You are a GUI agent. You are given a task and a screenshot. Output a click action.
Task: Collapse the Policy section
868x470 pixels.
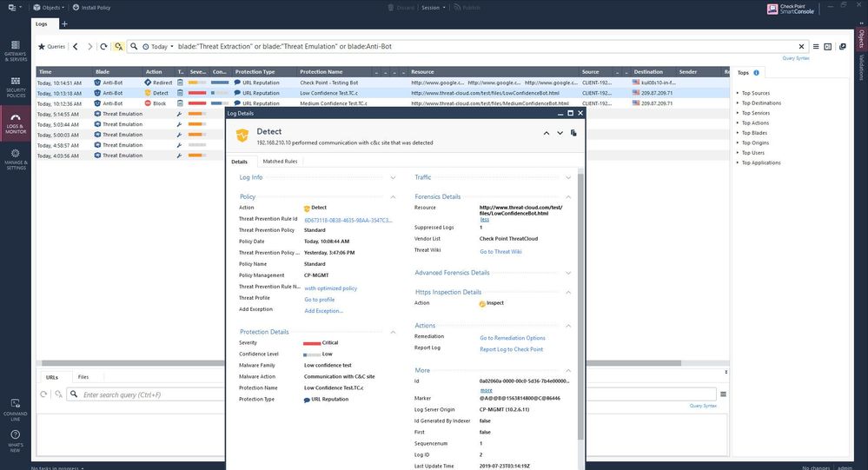[x=393, y=197]
